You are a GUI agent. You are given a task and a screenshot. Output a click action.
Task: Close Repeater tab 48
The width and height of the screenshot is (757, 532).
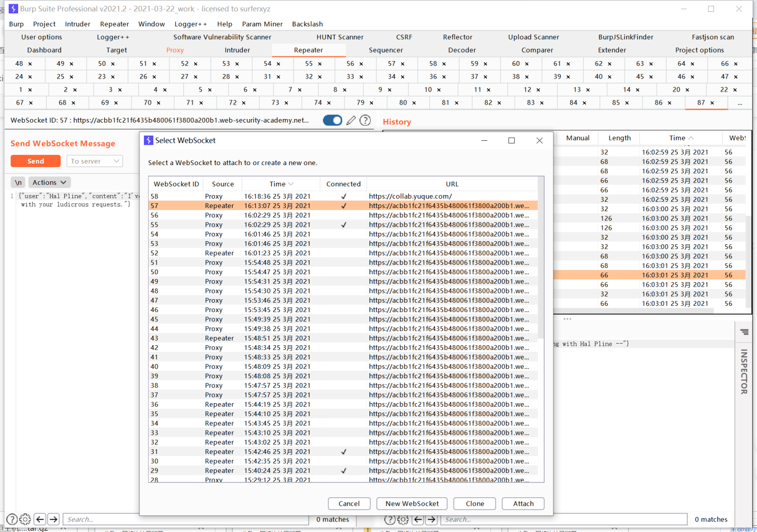pyautogui.click(x=30, y=64)
